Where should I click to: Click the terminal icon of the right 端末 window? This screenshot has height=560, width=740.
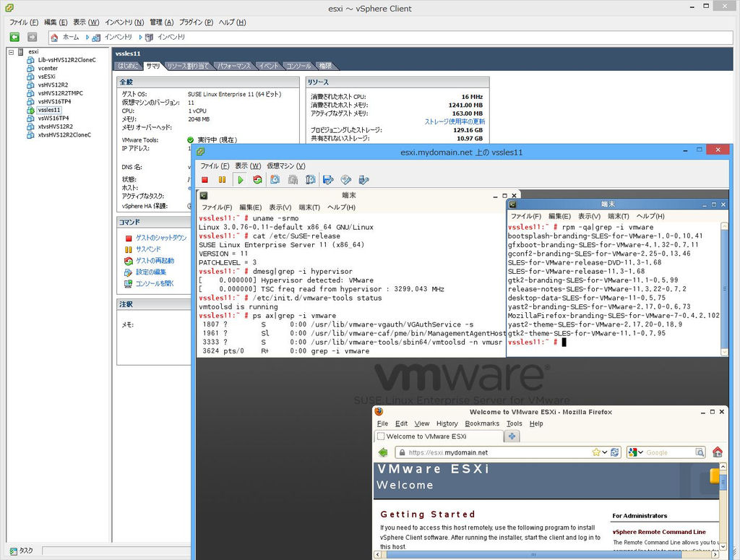[x=512, y=204]
